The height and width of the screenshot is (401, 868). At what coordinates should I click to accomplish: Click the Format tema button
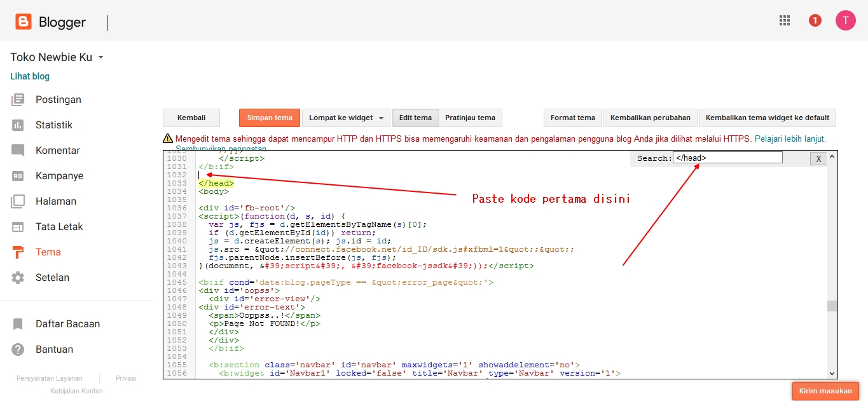pyautogui.click(x=573, y=118)
